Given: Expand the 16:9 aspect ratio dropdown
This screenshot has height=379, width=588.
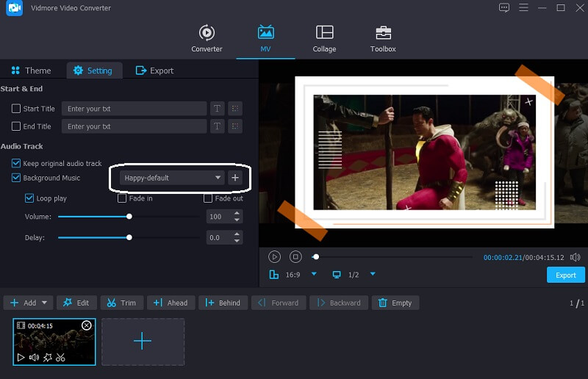Looking at the screenshot, I should (314, 275).
